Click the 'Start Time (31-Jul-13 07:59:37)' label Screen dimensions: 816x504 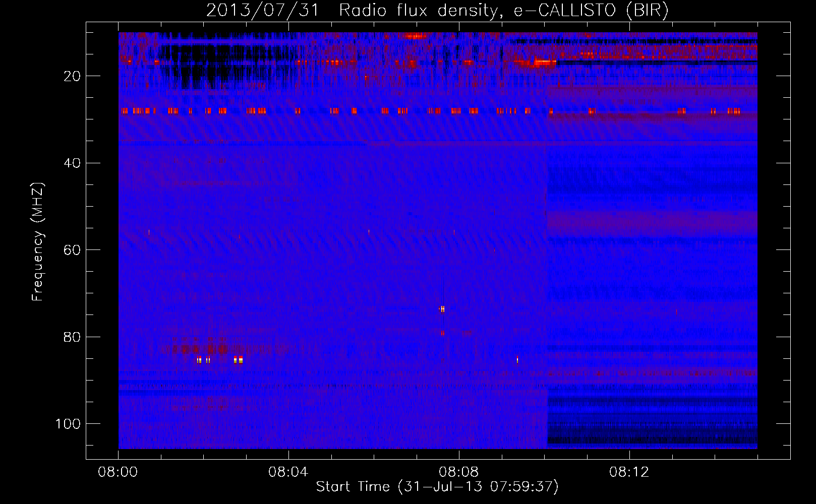pyautogui.click(x=437, y=487)
